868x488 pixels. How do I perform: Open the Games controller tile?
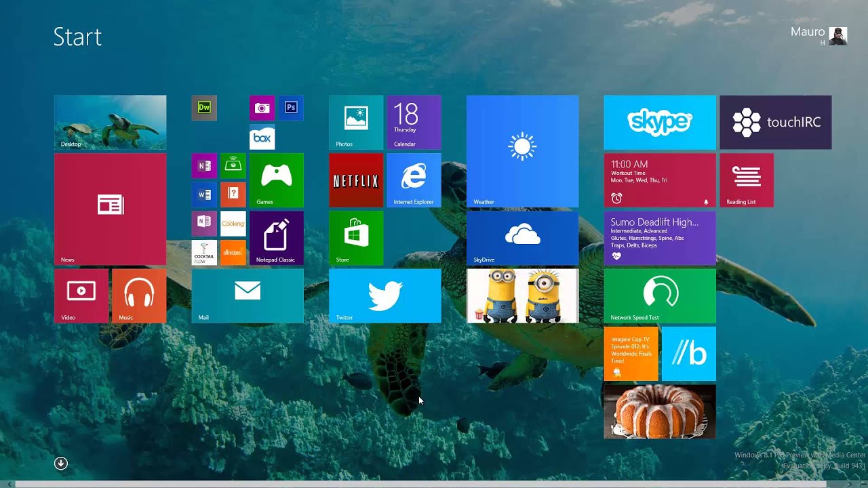277,180
